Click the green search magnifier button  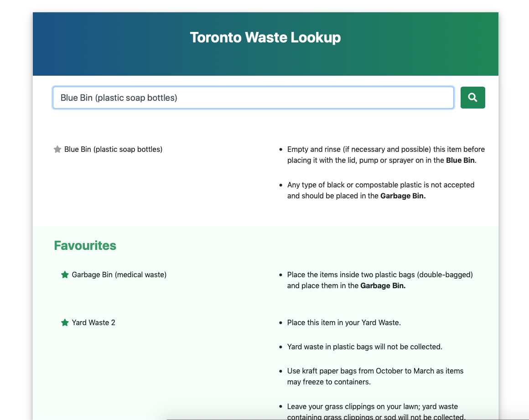coord(472,98)
